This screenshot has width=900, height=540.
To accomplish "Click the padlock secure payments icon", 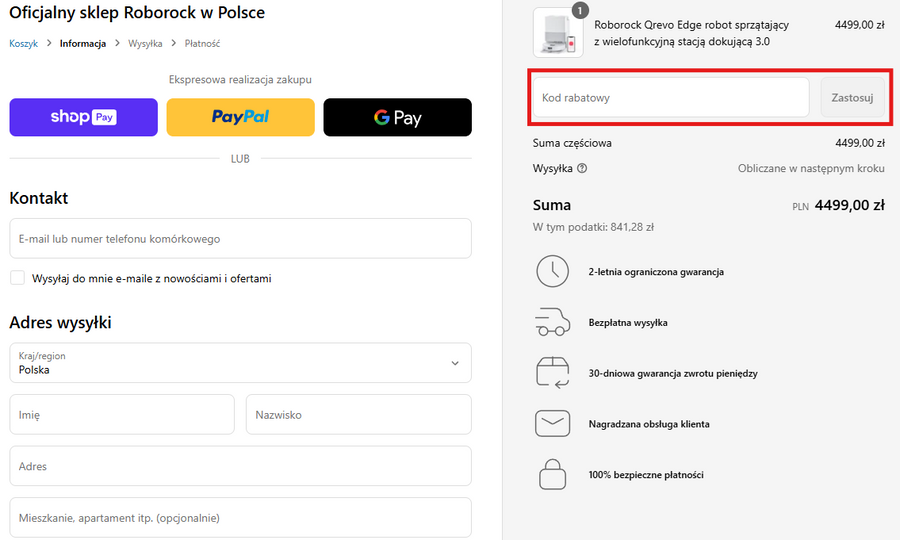I will [553, 474].
